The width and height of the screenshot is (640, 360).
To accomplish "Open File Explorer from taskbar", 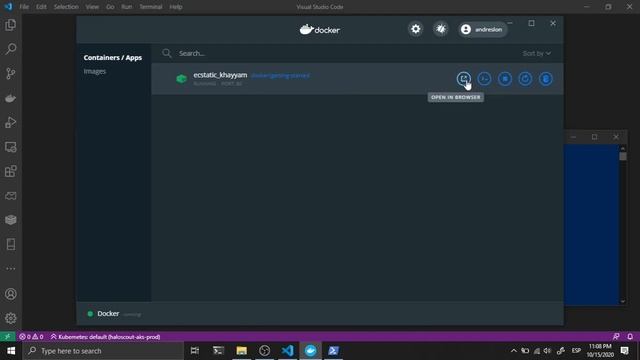I will (x=242, y=351).
